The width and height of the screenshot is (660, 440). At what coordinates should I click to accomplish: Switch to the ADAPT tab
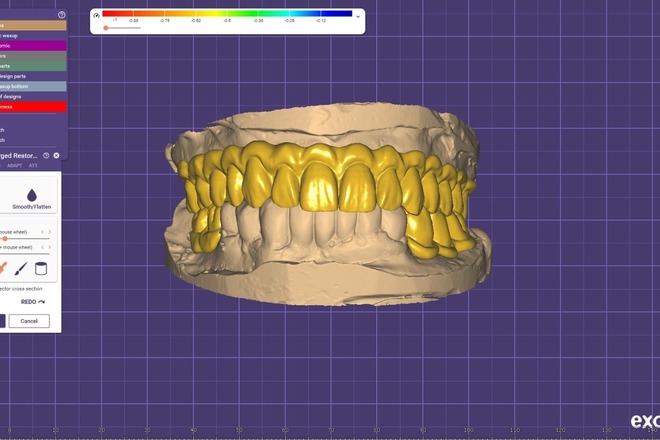[14, 165]
